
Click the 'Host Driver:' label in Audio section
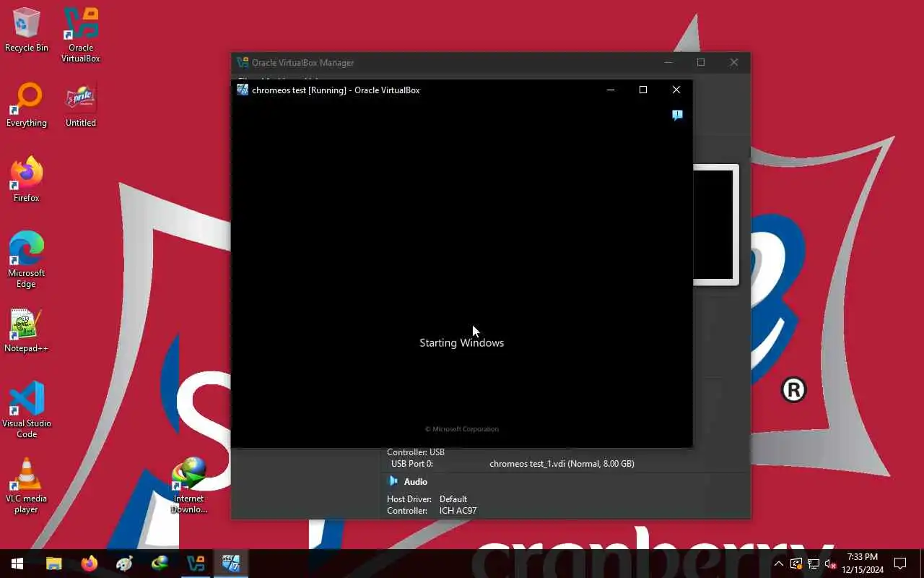409,499
